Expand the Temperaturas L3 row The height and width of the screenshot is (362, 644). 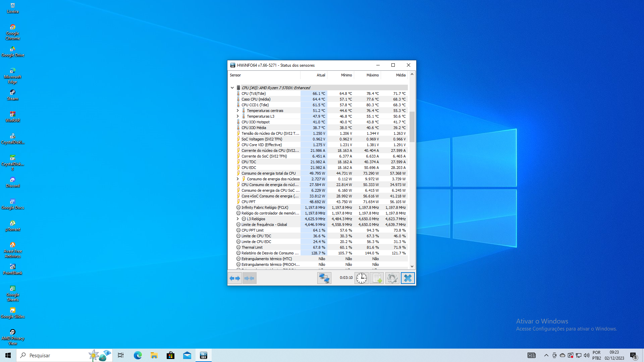click(x=238, y=116)
